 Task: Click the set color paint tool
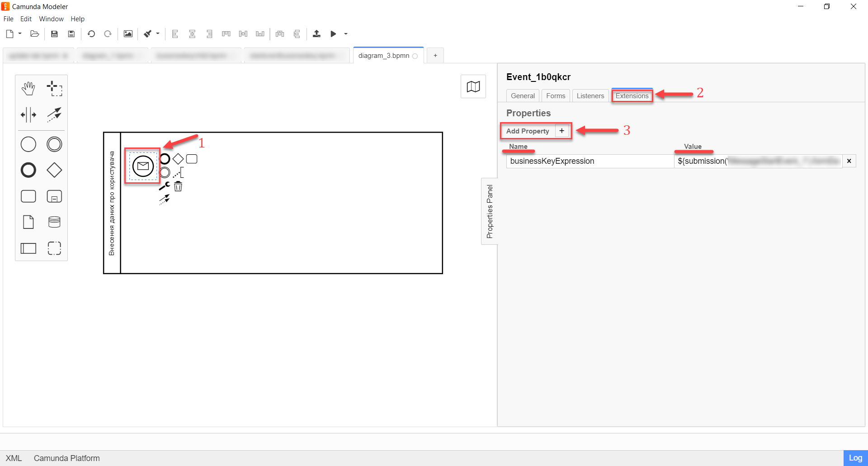point(147,34)
